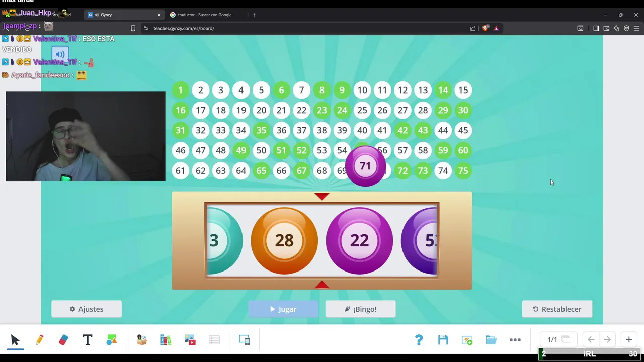Click the Jugar play button
Viewport: 644px width, 362px height.
(x=283, y=309)
